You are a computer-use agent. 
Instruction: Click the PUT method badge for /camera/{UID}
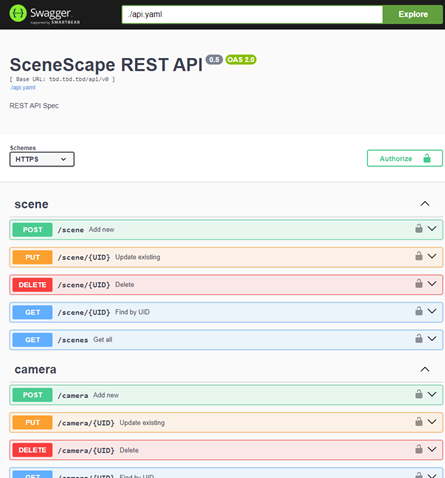pos(32,423)
